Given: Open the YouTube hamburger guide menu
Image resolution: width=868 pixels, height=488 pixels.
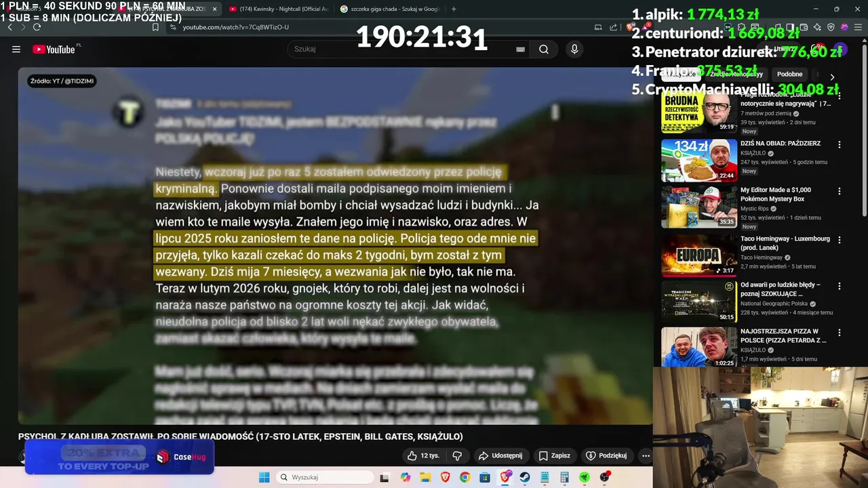Looking at the screenshot, I should click(16, 49).
